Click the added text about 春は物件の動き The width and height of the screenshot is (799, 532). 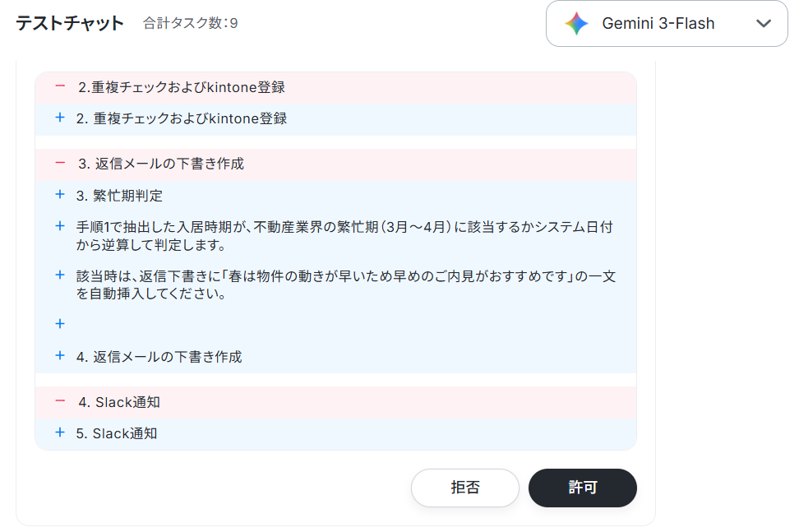[x=346, y=285]
